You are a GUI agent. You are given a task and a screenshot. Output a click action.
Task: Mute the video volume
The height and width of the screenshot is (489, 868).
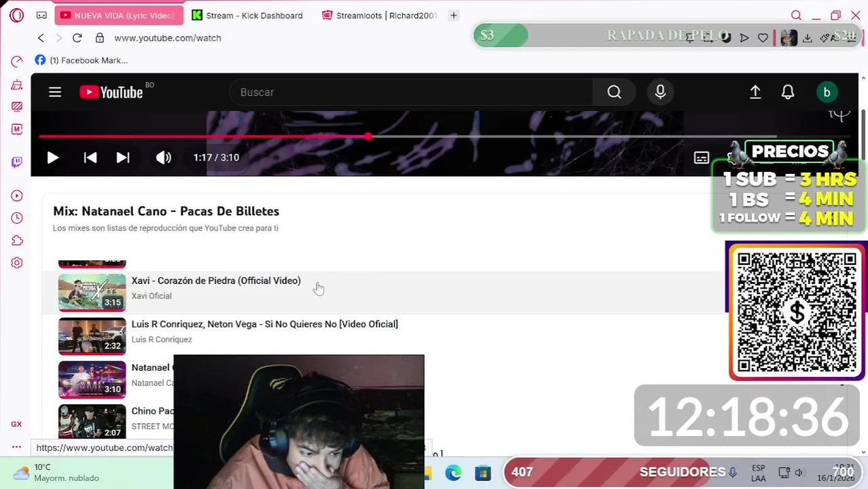(164, 158)
